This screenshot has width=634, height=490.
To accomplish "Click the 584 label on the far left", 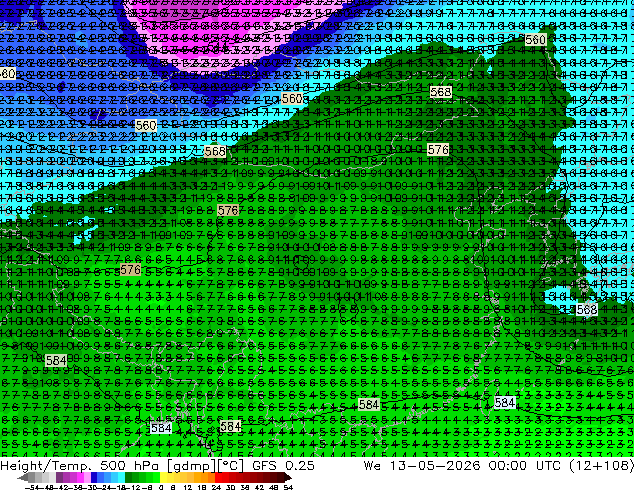I will (x=56, y=361).
